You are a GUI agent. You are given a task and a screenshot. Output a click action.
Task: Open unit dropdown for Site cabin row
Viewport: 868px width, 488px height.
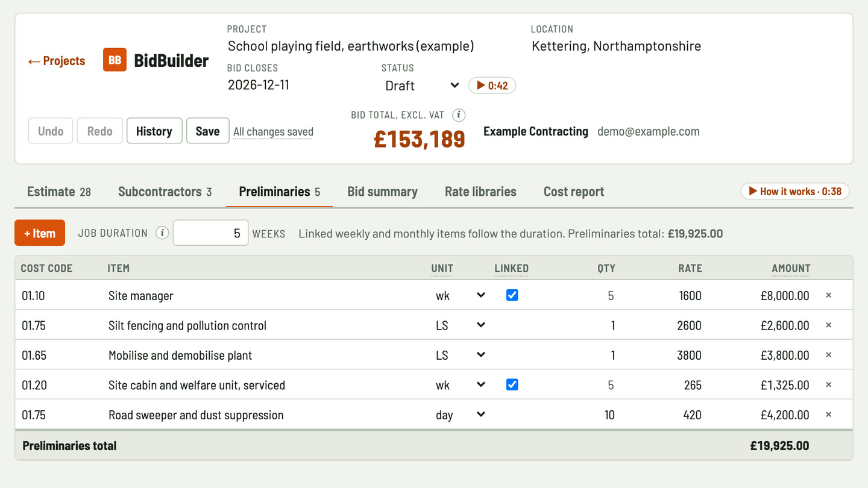tap(460, 385)
